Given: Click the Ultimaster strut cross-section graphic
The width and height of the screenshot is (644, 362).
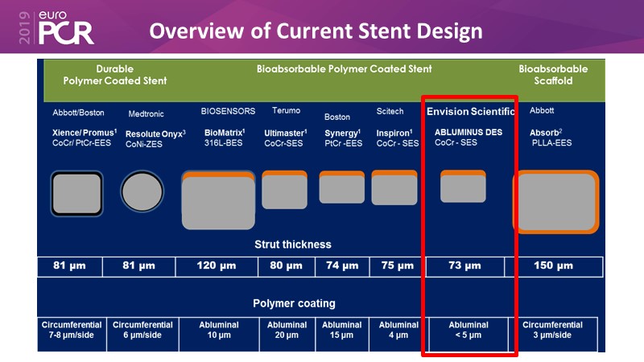Looking at the screenshot, I should (x=285, y=189).
